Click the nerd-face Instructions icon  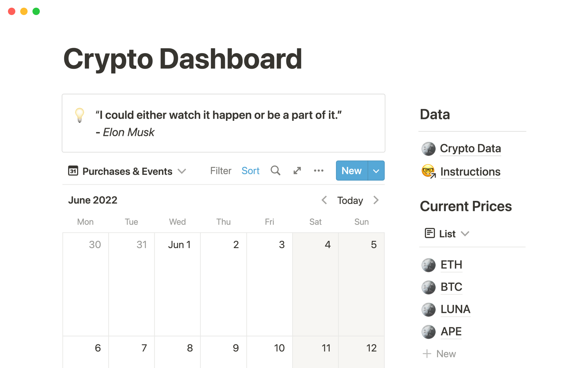pos(428,171)
